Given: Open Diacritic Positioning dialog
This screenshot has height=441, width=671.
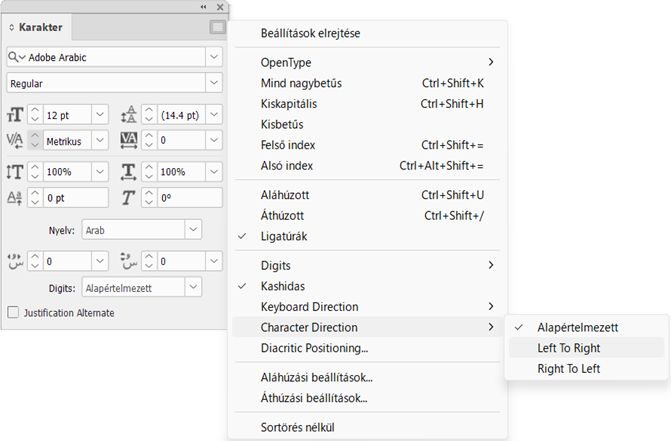Looking at the screenshot, I should 367,348.
